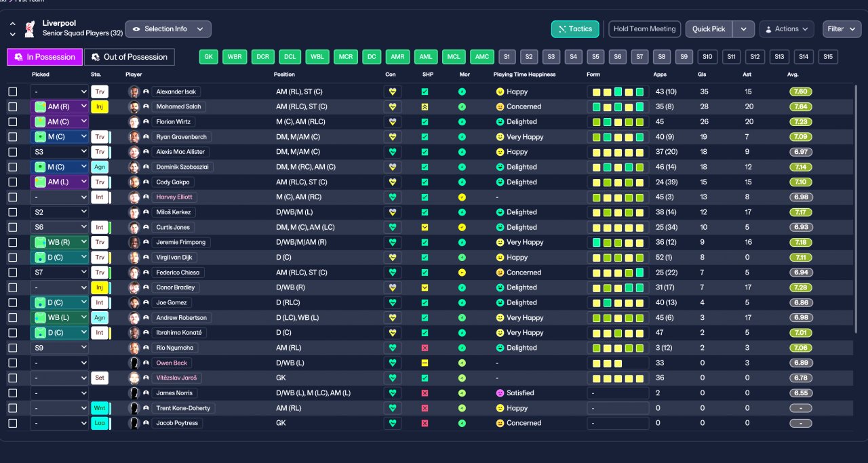Image resolution: width=868 pixels, height=463 pixels.
Task: Click Mohamed Salah's form squares
Action: pos(617,106)
